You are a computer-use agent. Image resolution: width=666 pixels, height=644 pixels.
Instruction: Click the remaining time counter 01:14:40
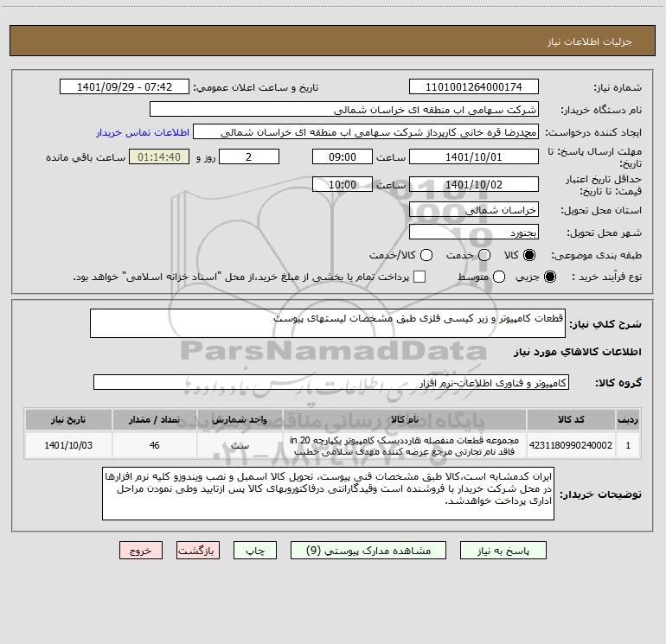click(x=159, y=157)
